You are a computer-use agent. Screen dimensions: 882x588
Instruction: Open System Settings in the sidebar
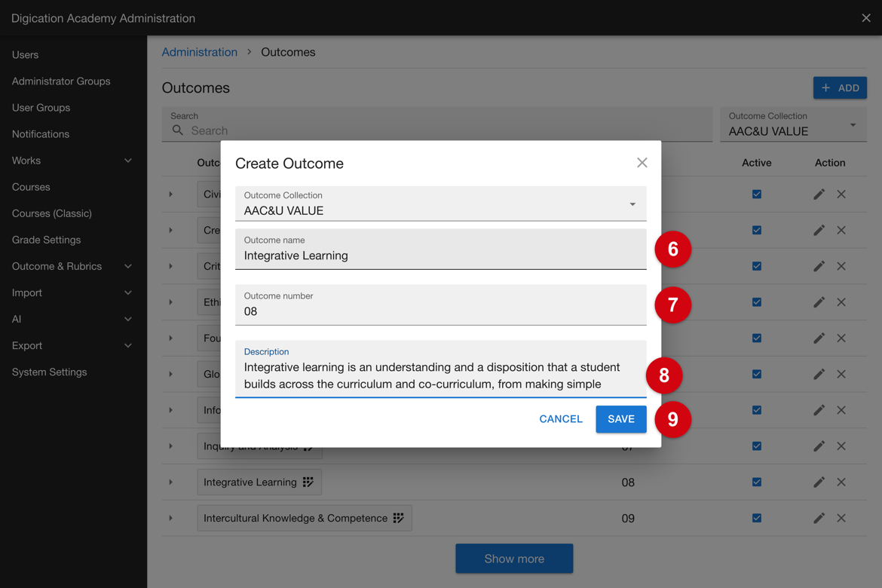pos(50,372)
